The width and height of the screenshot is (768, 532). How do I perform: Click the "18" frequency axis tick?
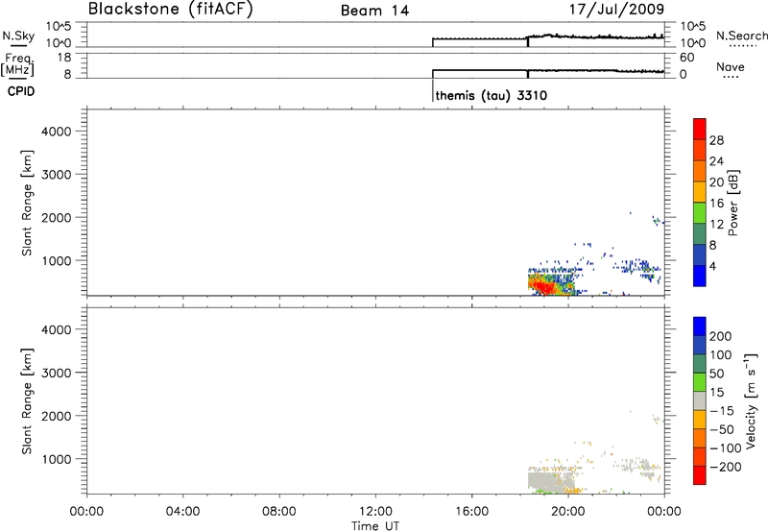[x=64, y=58]
